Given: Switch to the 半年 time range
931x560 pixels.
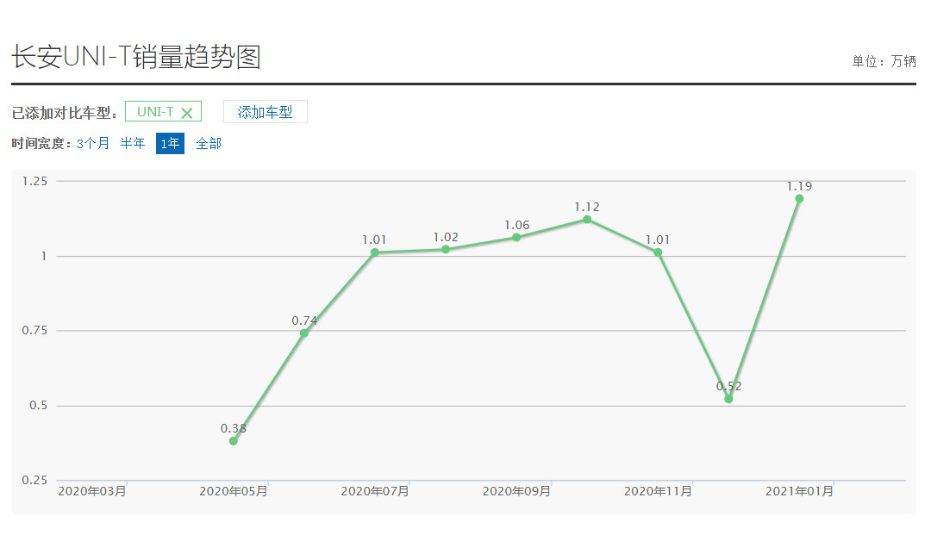Looking at the screenshot, I should (133, 144).
